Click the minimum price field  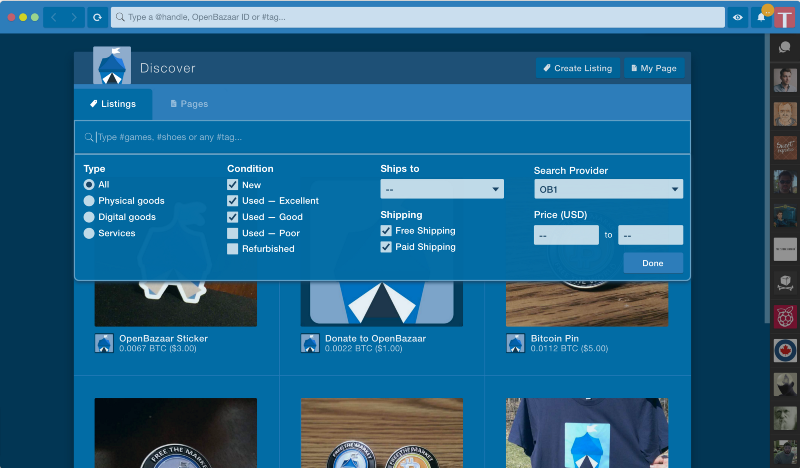coord(566,235)
